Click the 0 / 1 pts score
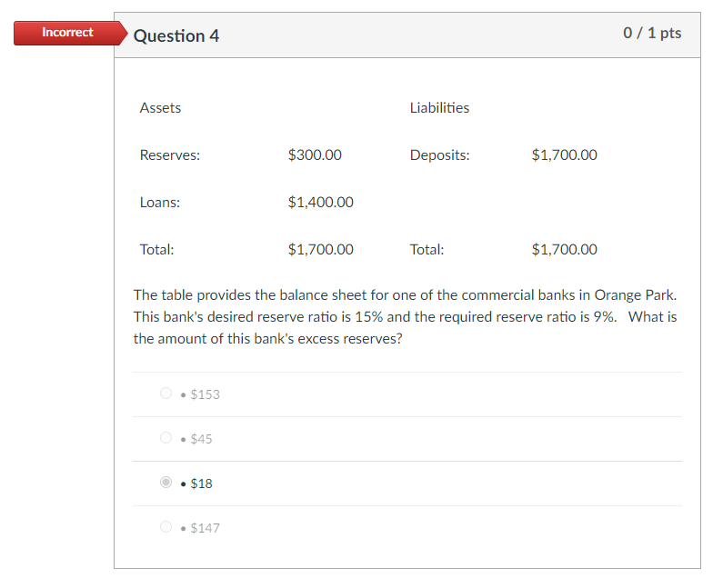 [652, 34]
